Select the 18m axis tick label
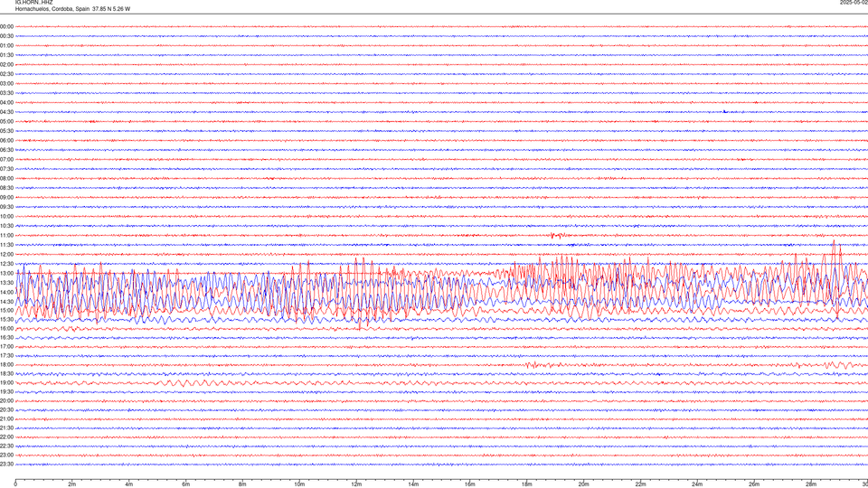Viewport: 868px width, 488px height. pos(527,484)
